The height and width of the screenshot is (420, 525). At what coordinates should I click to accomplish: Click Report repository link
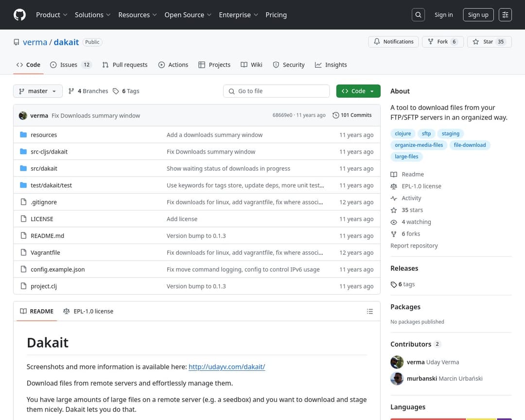click(414, 246)
